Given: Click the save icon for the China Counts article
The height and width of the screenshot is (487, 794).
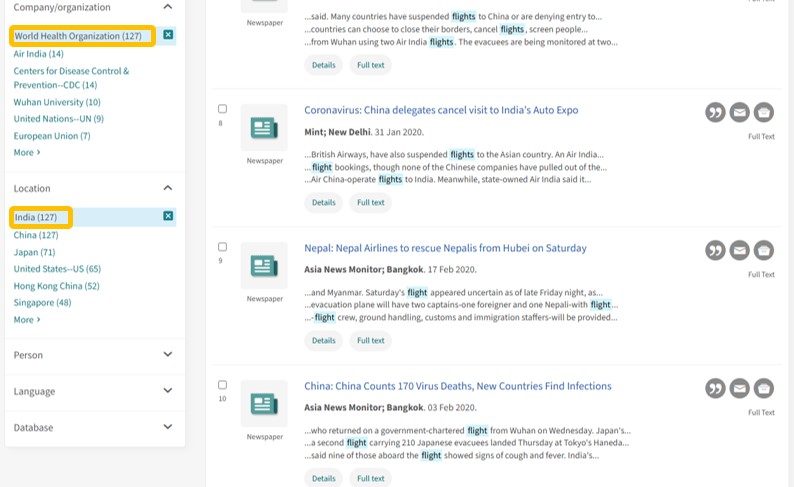Looking at the screenshot, I should click(763, 388).
